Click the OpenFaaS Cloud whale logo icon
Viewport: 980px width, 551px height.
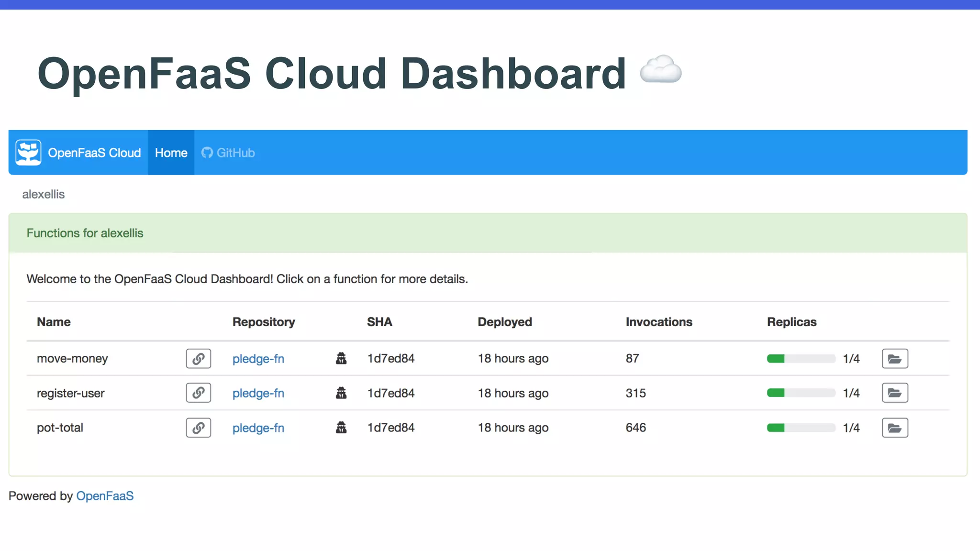click(28, 153)
